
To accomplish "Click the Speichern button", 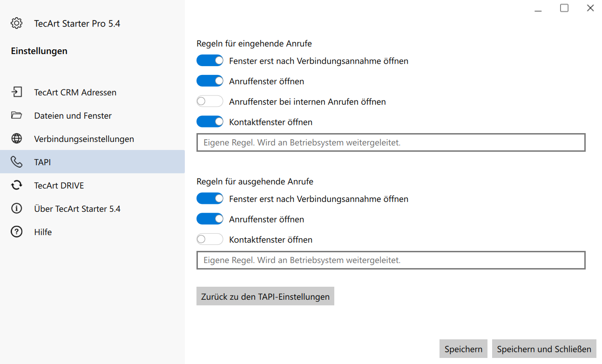I will pos(463,349).
